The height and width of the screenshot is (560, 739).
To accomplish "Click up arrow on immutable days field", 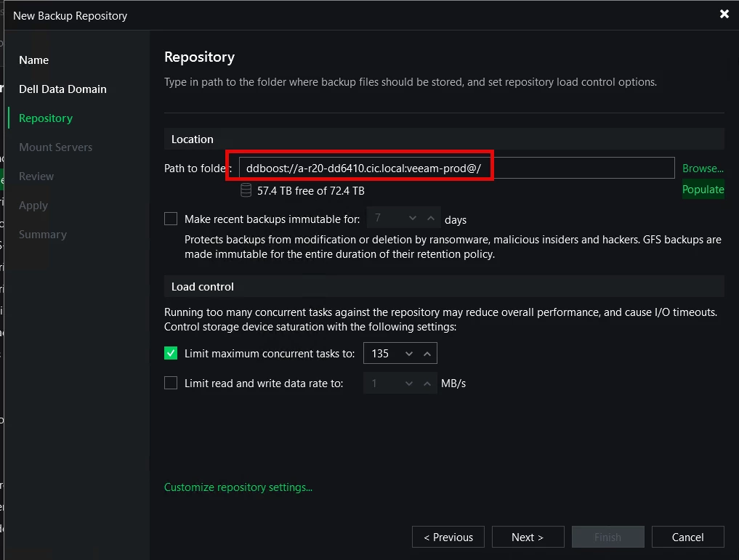I will [431, 219].
